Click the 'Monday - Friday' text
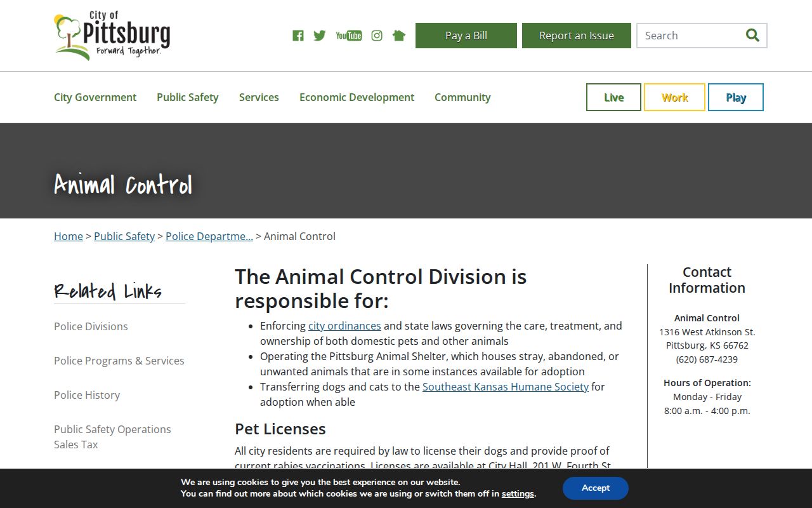This screenshot has width=812, height=508. 707,397
